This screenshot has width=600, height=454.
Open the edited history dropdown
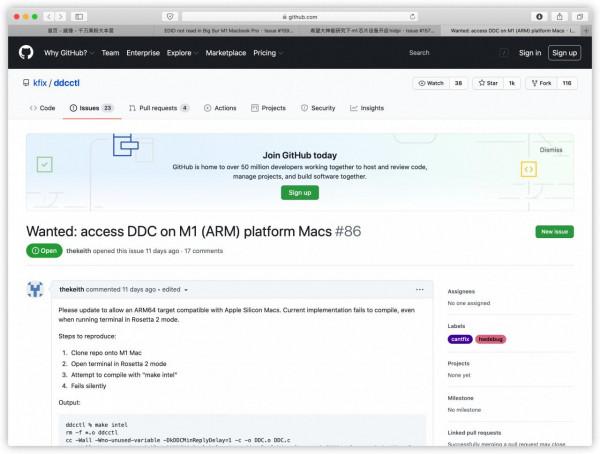point(174,289)
